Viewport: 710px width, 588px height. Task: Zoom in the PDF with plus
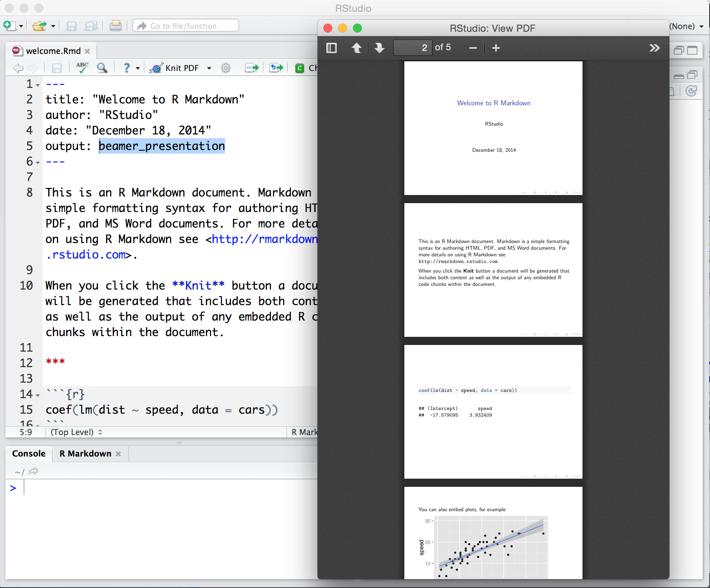(496, 48)
